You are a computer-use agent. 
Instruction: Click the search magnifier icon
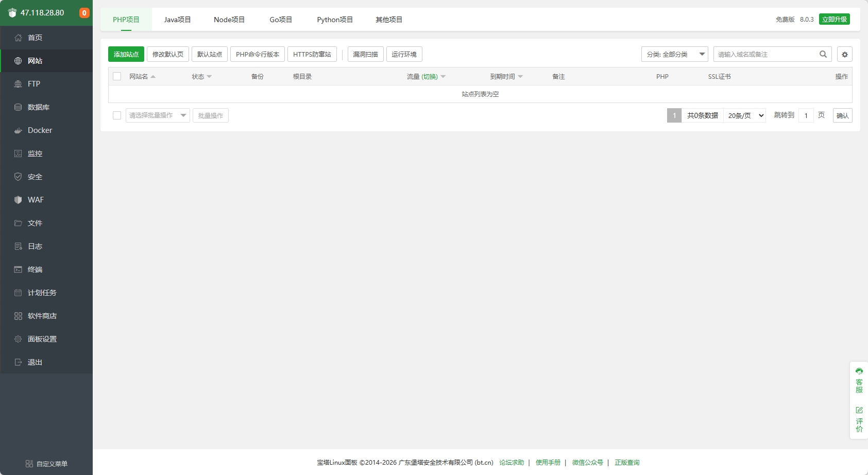tap(823, 54)
